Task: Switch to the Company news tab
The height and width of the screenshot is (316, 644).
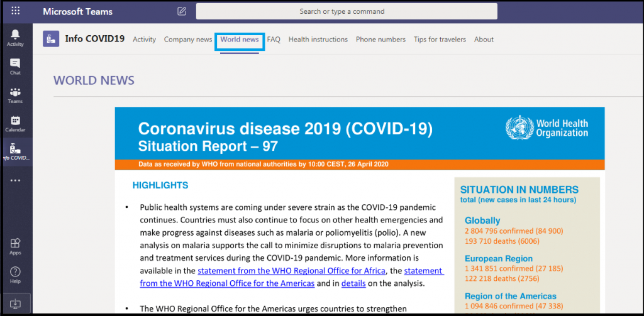Action: tap(188, 40)
